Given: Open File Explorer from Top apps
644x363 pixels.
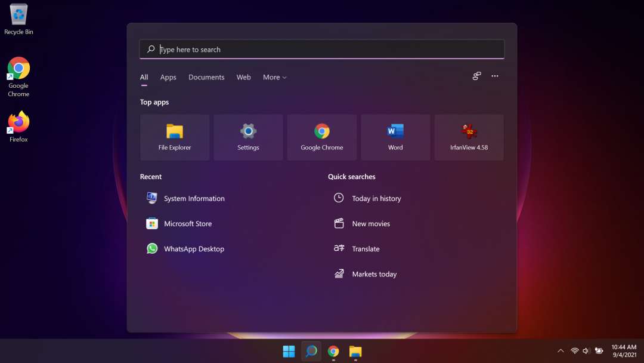Looking at the screenshot, I should [175, 137].
